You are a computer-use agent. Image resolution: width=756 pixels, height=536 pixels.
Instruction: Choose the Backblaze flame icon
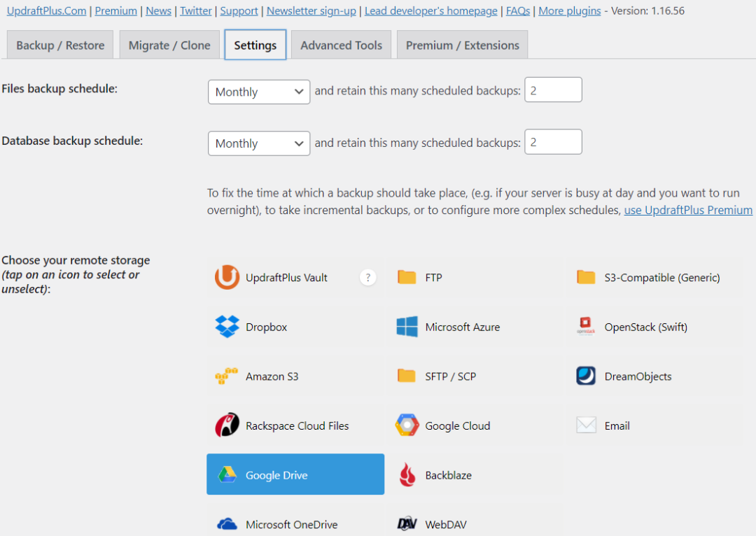[407, 475]
